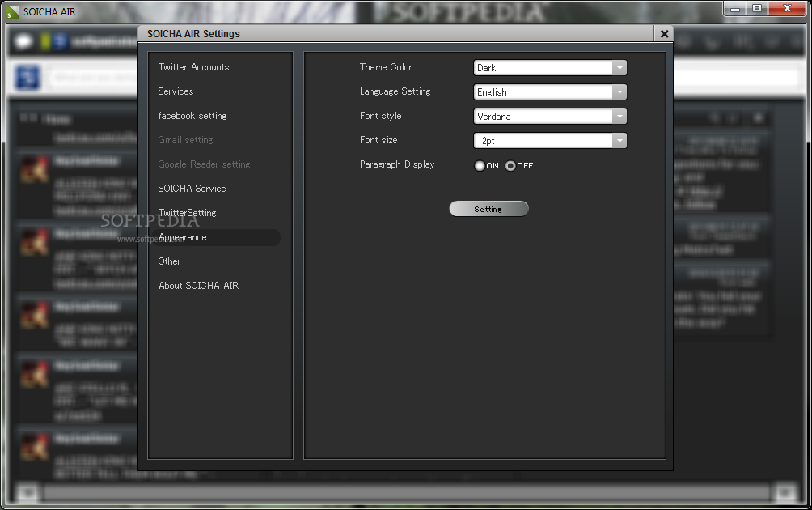The image size is (812, 510).
Task: Select Gmail setting in sidebar
Action: (185, 141)
